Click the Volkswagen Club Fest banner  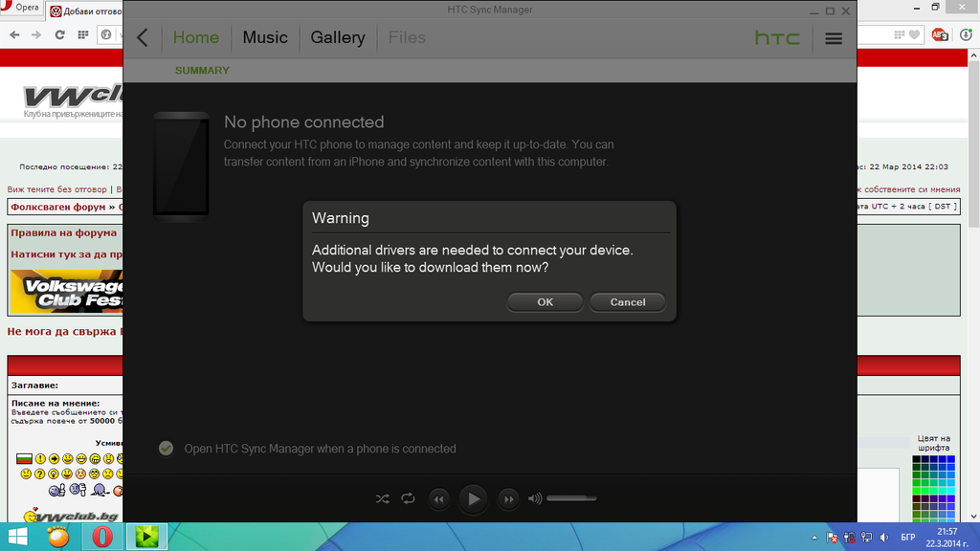[x=67, y=291]
